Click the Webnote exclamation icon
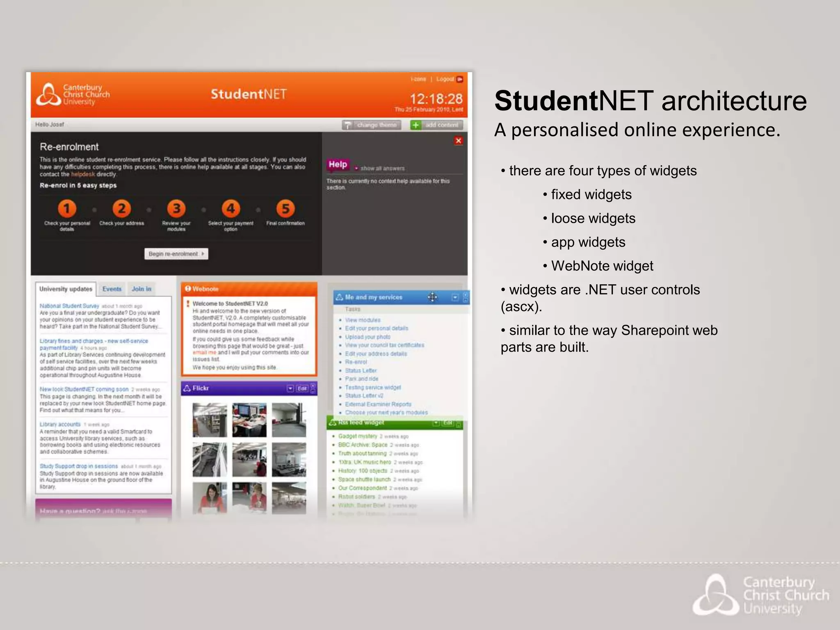This screenshot has height=630, width=840. [188, 289]
